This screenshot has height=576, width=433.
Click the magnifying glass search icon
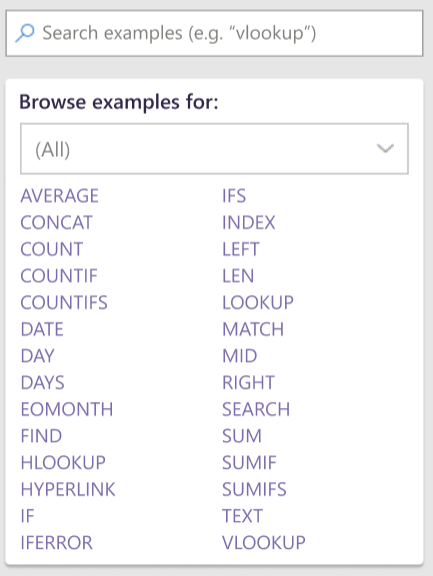[x=25, y=33]
